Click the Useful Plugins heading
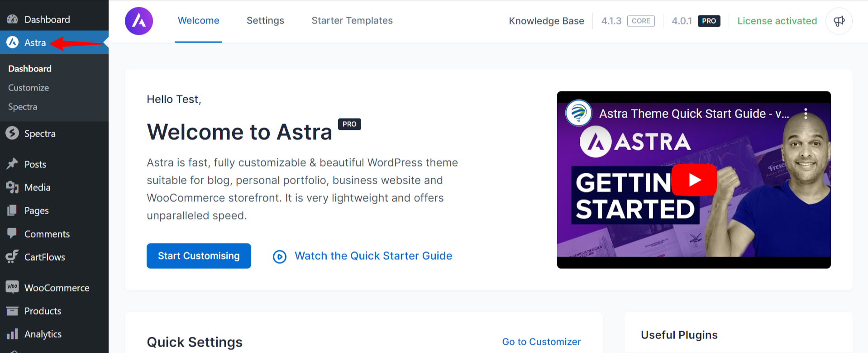This screenshot has width=868, height=353. 679,335
